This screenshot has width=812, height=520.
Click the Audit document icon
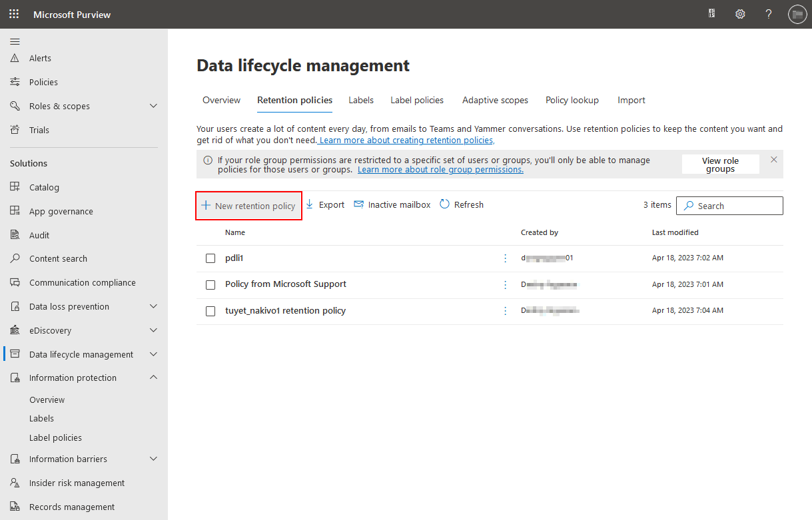tap(15, 235)
